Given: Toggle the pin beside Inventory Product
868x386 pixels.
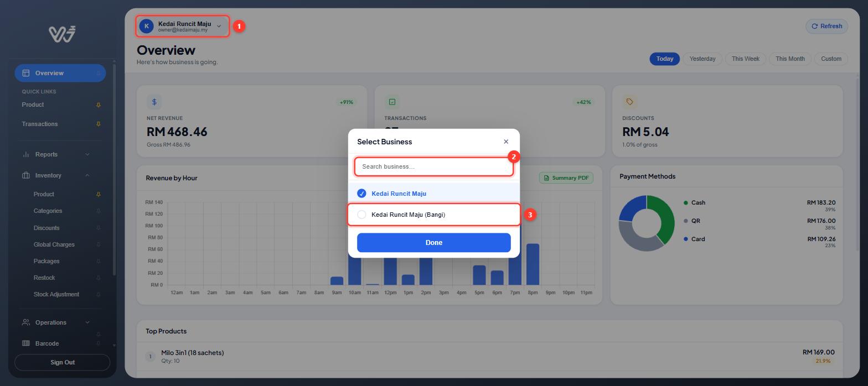Looking at the screenshot, I should click(99, 195).
